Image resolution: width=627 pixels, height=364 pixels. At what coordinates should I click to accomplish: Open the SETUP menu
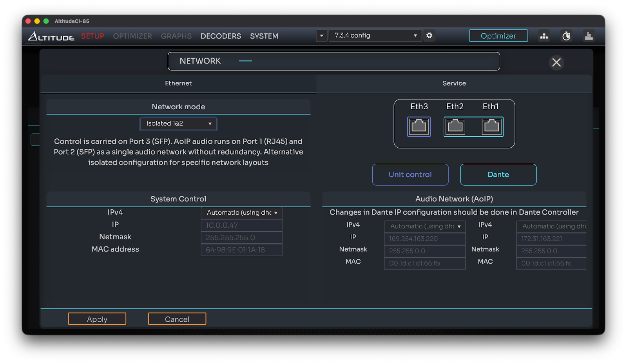(92, 36)
